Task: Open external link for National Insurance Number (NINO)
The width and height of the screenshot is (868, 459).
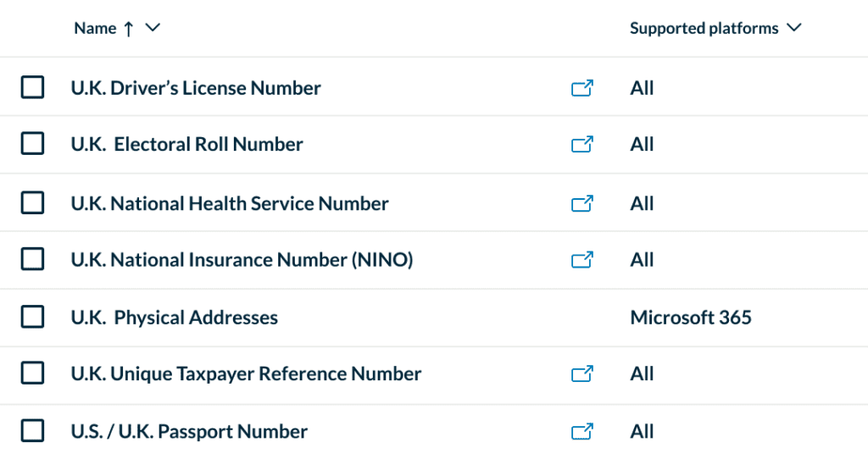Action: [x=581, y=260]
